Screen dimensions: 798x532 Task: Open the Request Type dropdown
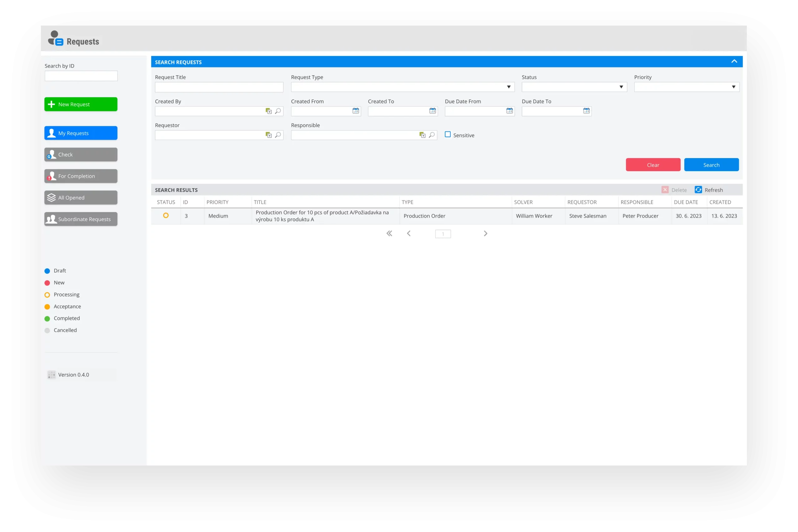403,87
